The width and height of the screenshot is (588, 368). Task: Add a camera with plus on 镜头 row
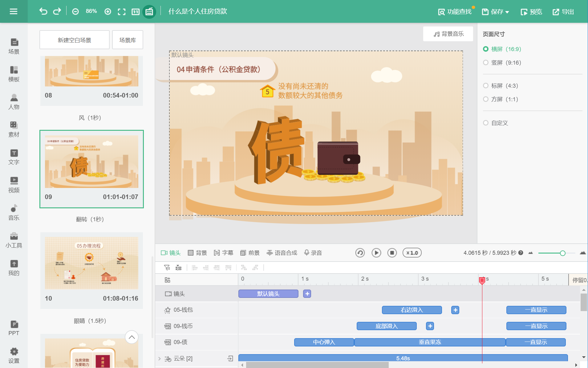coord(307,294)
